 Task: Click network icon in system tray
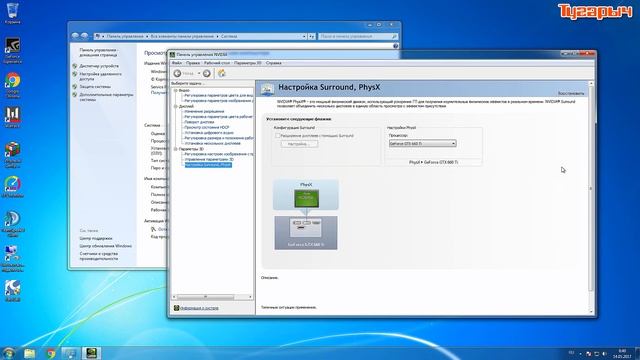tap(597, 353)
